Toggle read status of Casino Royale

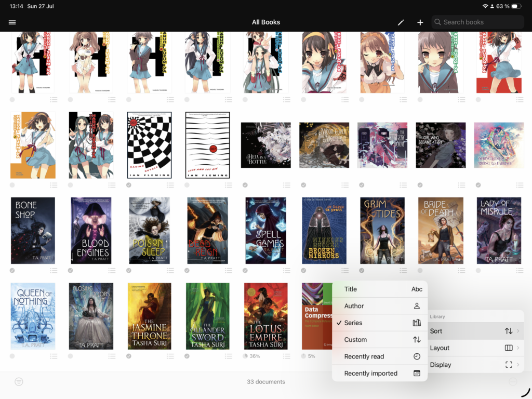pos(129,185)
